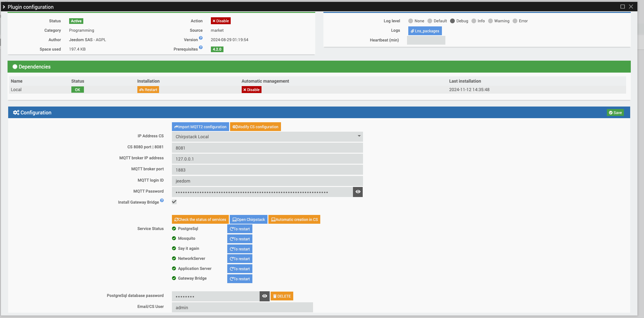Click the 4.2.0 prerequisites badge
The width and height of the screenshot is (644, 318).
tap(217, 49)
